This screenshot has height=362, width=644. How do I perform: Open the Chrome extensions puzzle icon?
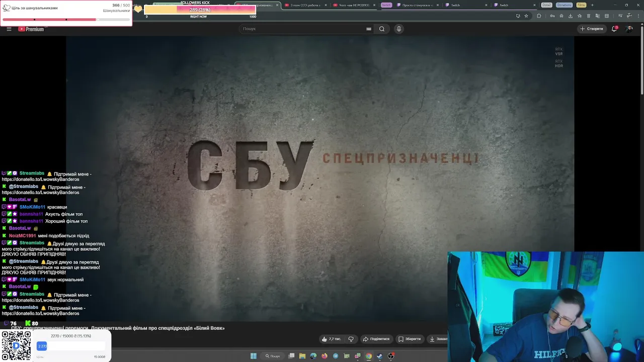[539, 16]
